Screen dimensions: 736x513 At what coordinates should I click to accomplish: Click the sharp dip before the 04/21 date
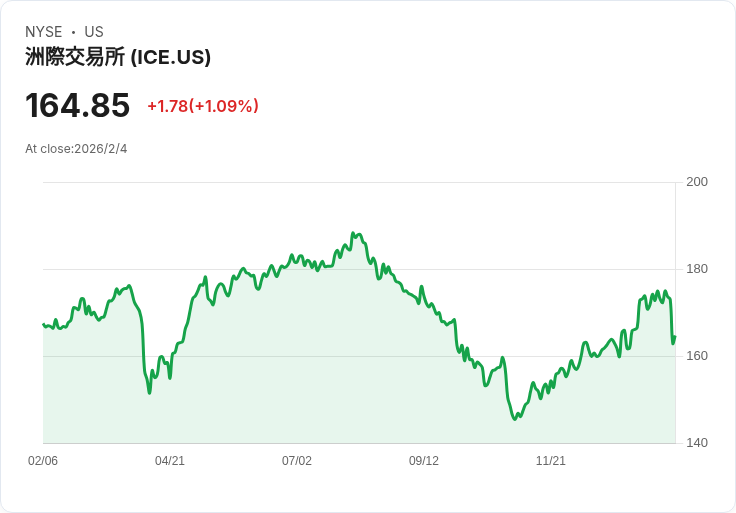150,392
